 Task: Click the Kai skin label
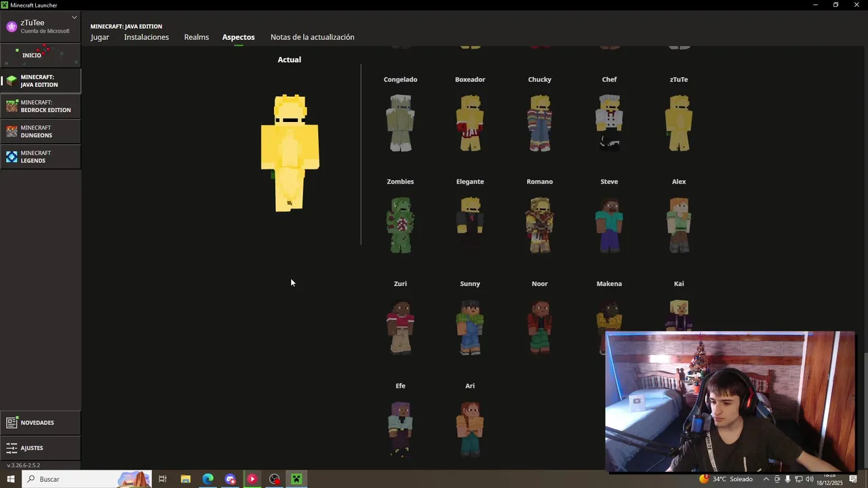pyautogui.click(x=679, y=284)
